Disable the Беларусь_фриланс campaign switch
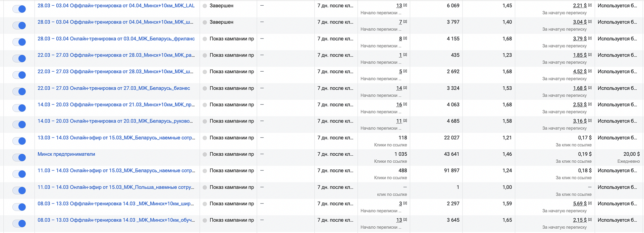This screenshot has height=233, width=644. [19, 42]
